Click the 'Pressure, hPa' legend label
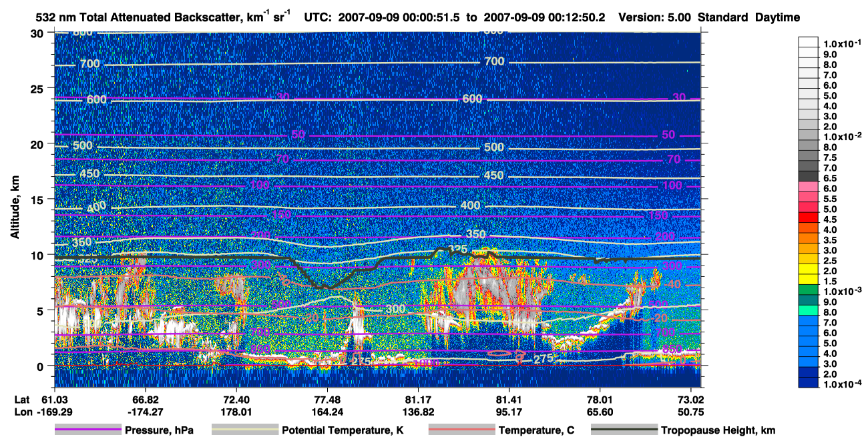Image resolution: width=868 pixels, height=445 pixels. 159,431
